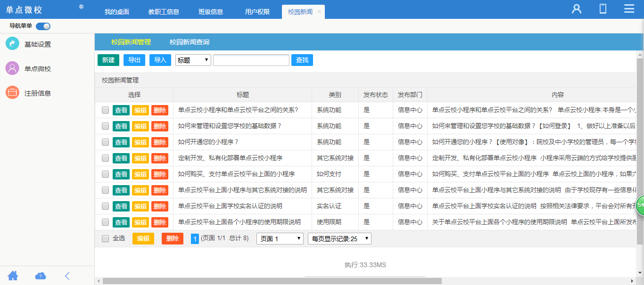Click the 类别 column header
Screen dimensions: 644x285
pyautogui.click(x=335, y=95)
